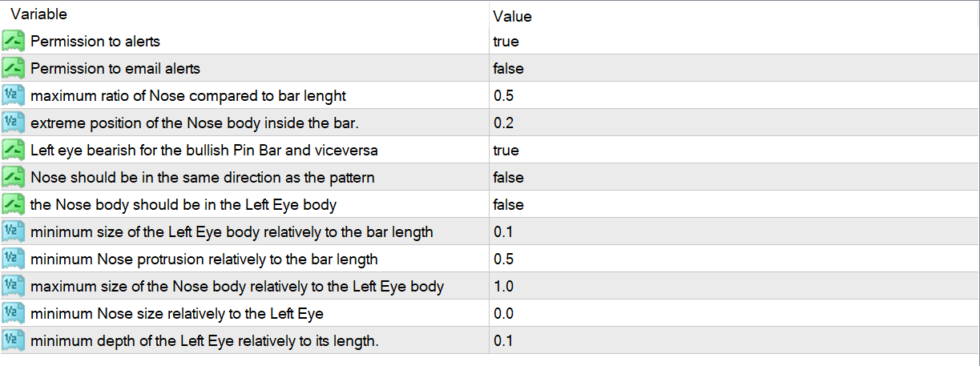Screen dimensions: 980x366
Task: Click the numeric icon beside minimum Nose protrusion
Action: coord(14,259)
